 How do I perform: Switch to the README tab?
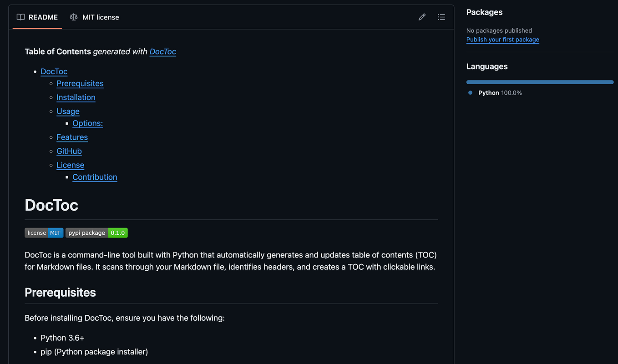point(42,17)
